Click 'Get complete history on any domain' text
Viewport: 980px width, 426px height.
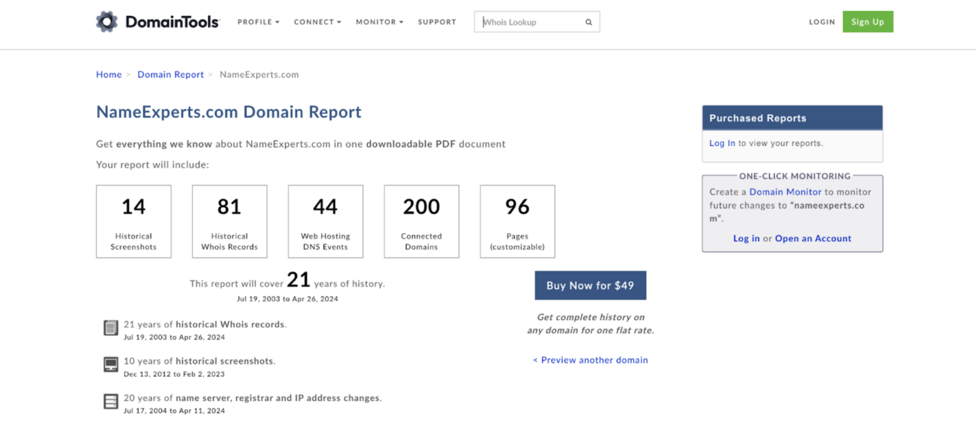590,324
